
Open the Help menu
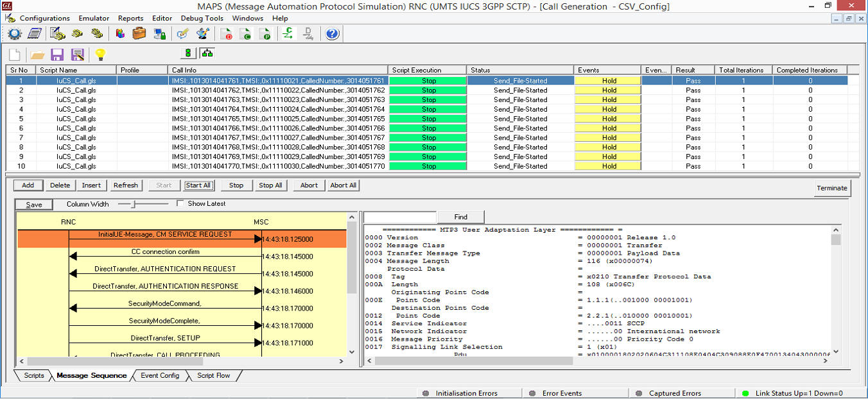tap(280, 19)
